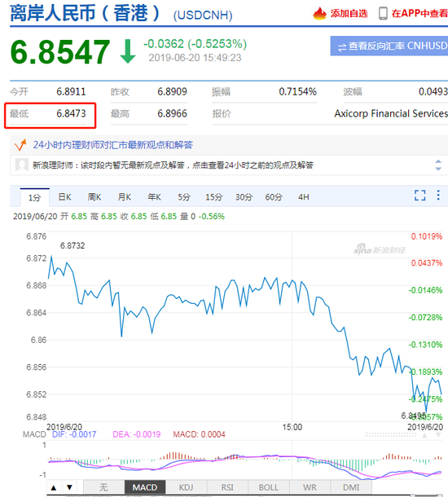Image resolution: width=448 pixels, height=497 pixels.
Task: Open the chart three-dot options menu
Action: click(438, 196)
